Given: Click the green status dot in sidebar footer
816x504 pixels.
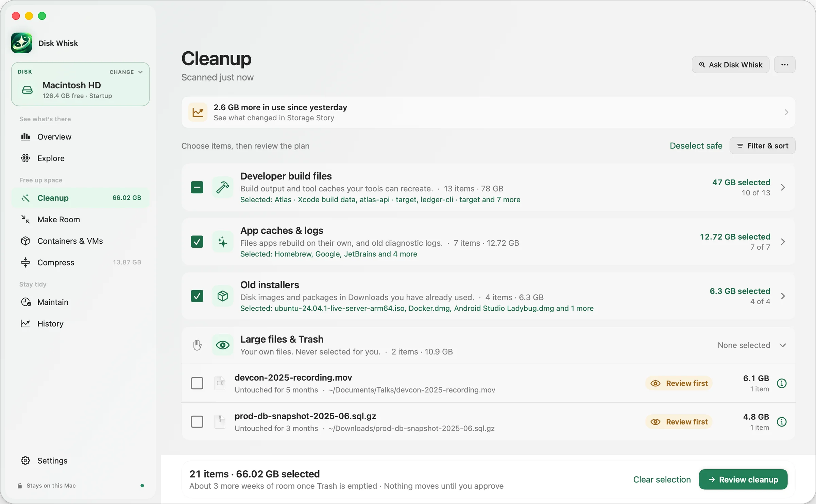Looking at the screenshot, I should coord(142,486).
